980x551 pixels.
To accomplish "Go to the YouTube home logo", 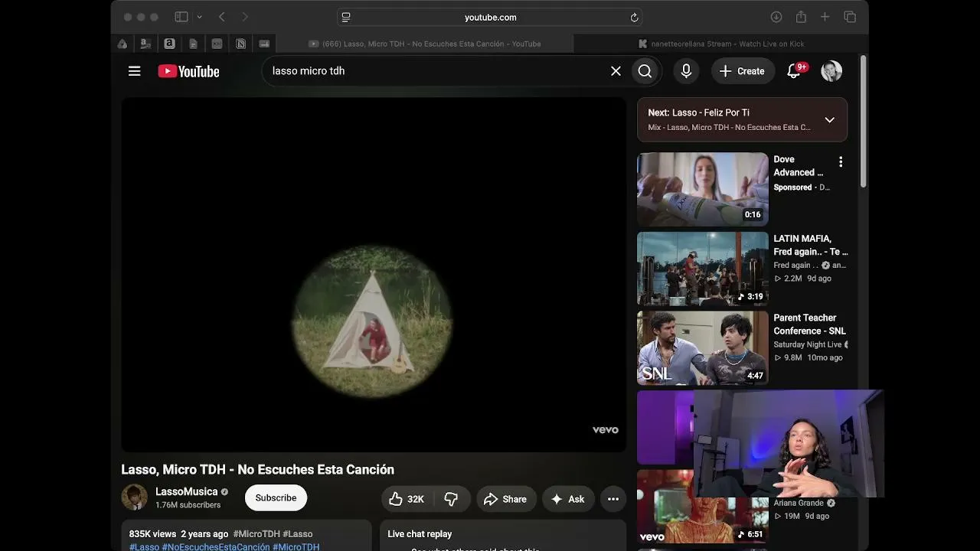I will tap(188, 71).
